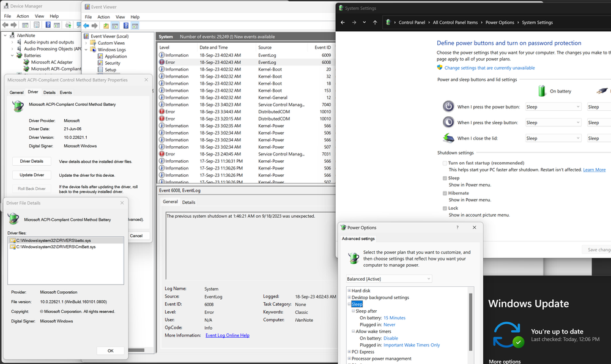Click Error icon on EventLog 6008 row
The image size is (611, 364).
[x=161, y=62]
